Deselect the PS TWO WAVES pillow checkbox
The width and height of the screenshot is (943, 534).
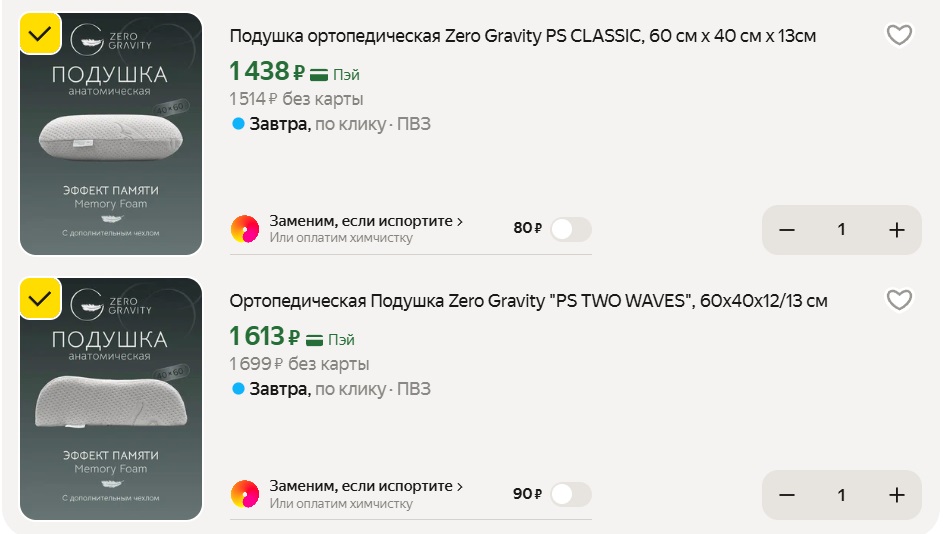(40, 299)
